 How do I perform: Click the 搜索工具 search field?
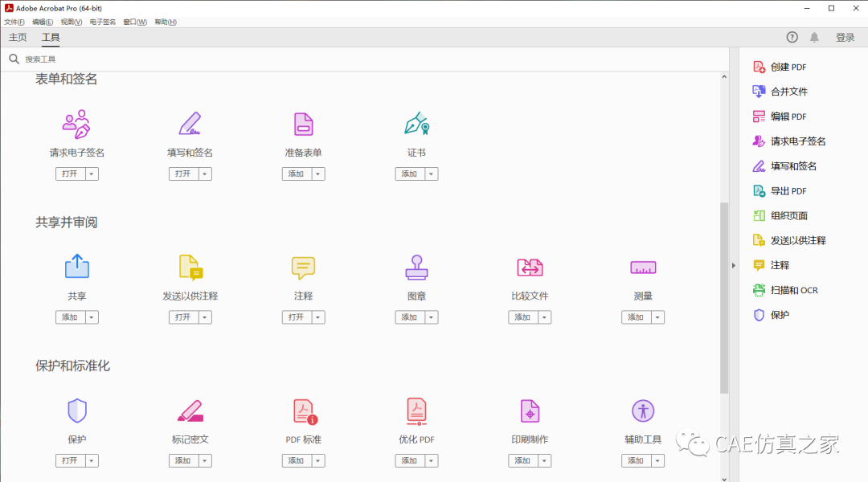[x=366, y=59]
